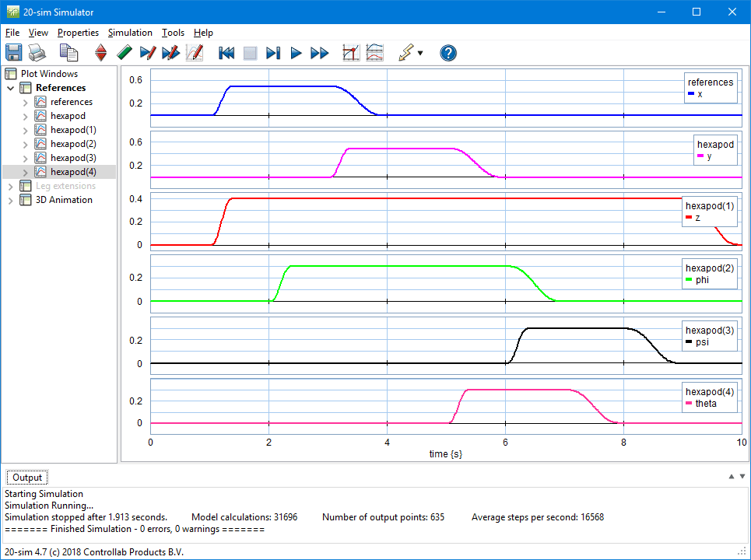Rewind simulation to start
Image resolution: width=751 pixels, height=560 pixels.
[x=226, y=53]
